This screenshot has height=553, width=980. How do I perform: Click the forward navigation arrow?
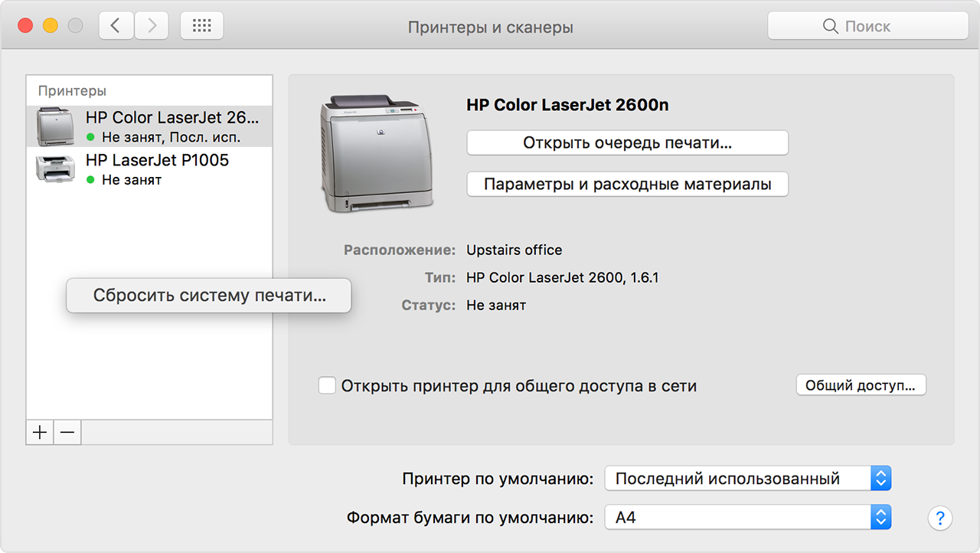pyautogui.click(x=152, y=26)
